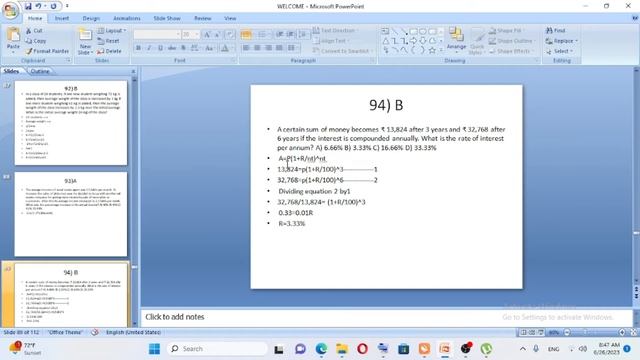Copy the selection

click(x=36, y=41)
